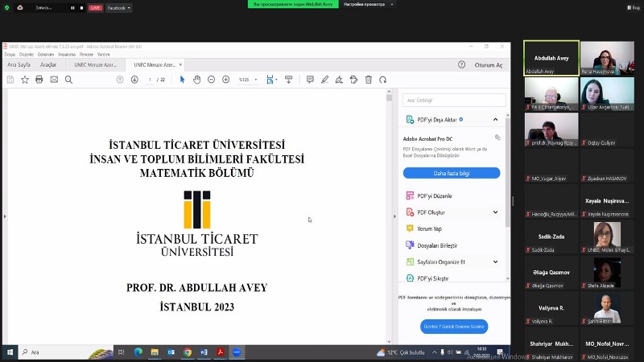The image size is (644, 362).
Task: Click the plus Zoom In icon
Action: coord(225,80)
